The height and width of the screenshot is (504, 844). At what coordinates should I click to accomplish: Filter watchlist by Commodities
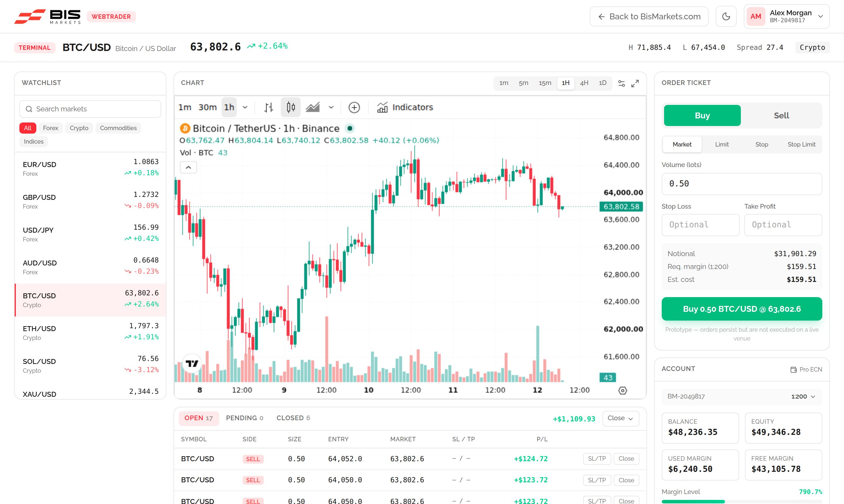[118, 128]
